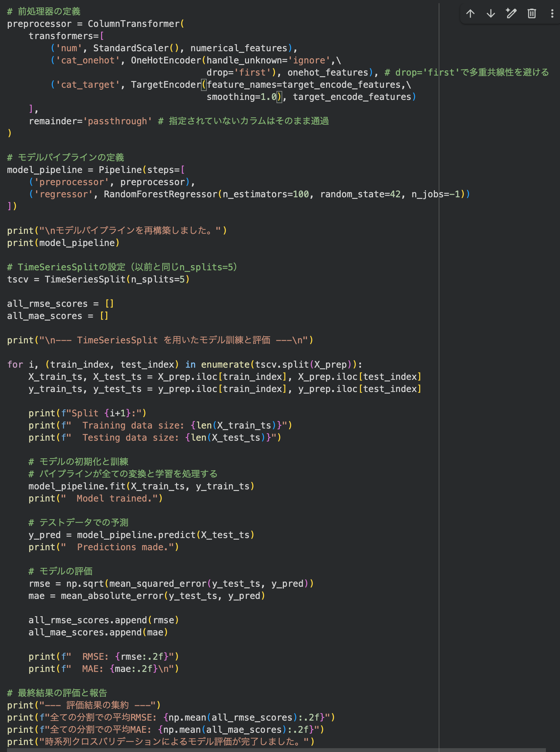Click the print 'Split {i+1}:' line
Viewport: 560px width, 752px height.
87,413
